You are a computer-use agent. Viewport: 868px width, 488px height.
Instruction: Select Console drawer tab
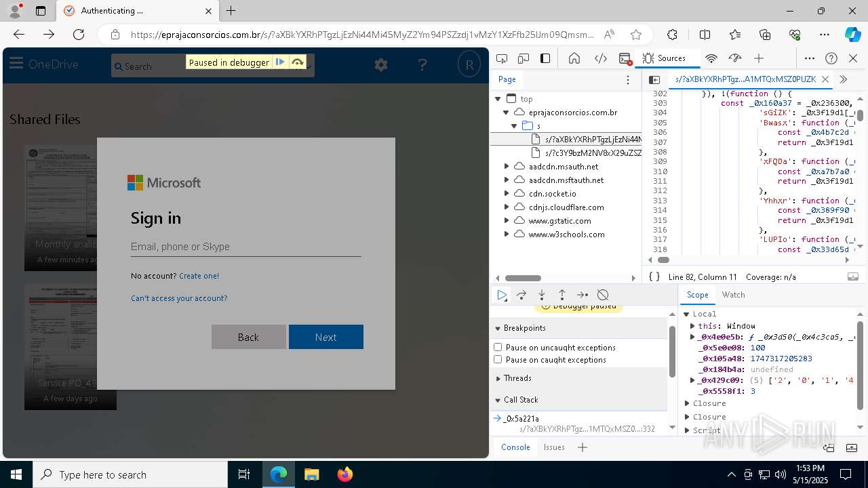pos(515,447)
